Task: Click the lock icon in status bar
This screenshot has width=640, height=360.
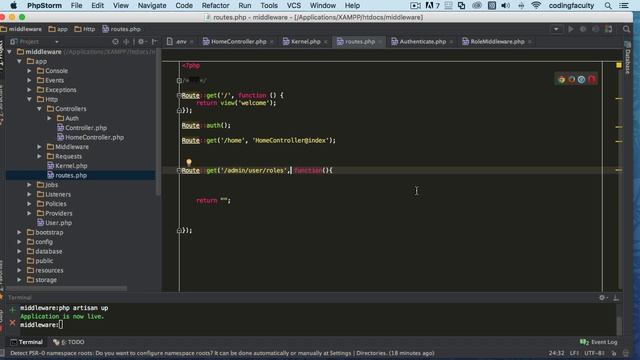Action: click(613, 353)
